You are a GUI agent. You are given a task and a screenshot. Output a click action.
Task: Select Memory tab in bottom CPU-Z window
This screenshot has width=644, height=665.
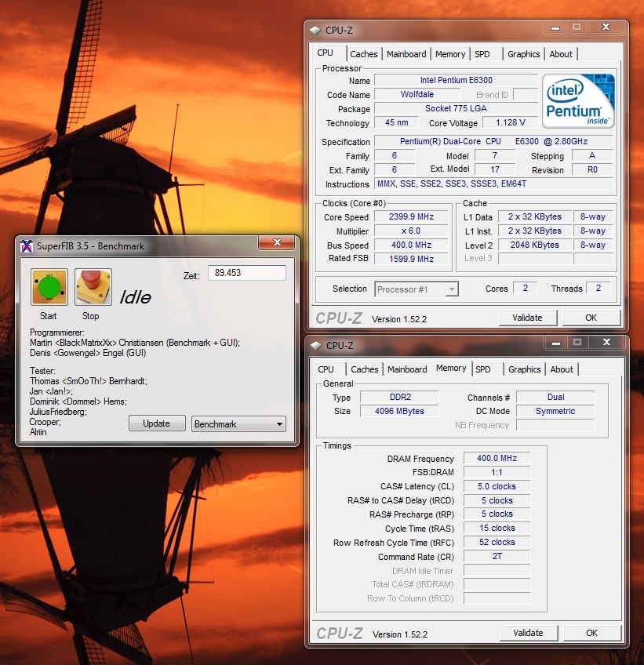451,368
